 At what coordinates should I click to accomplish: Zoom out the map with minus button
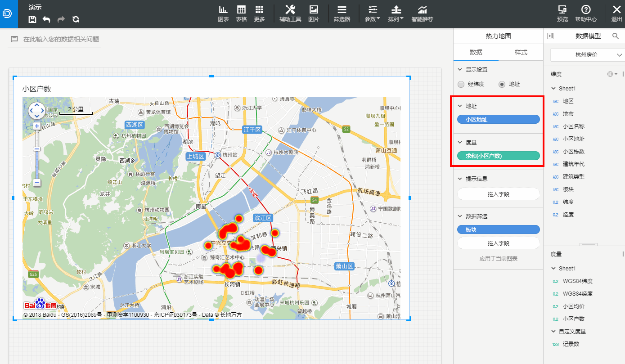pos(37,183)
